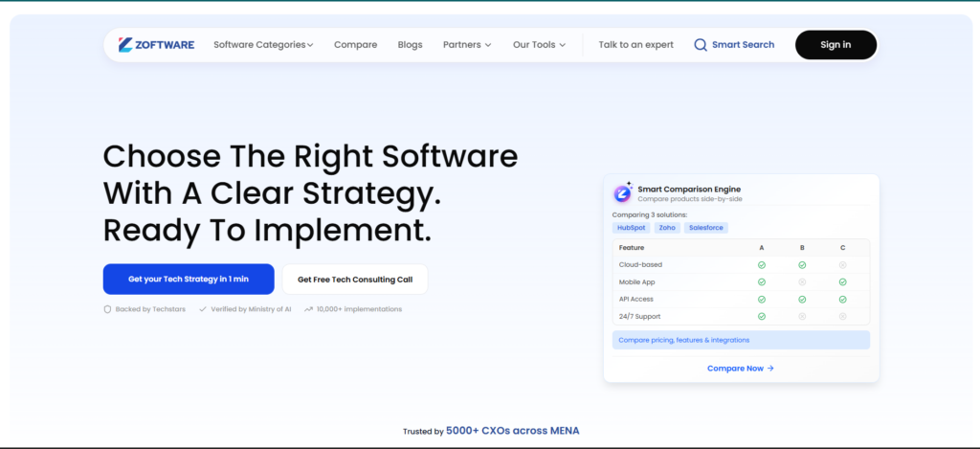Click the Smart Comparison Engine title
Image resolution: width=980 pixels, height=449 pixels.
coord(689,190)
